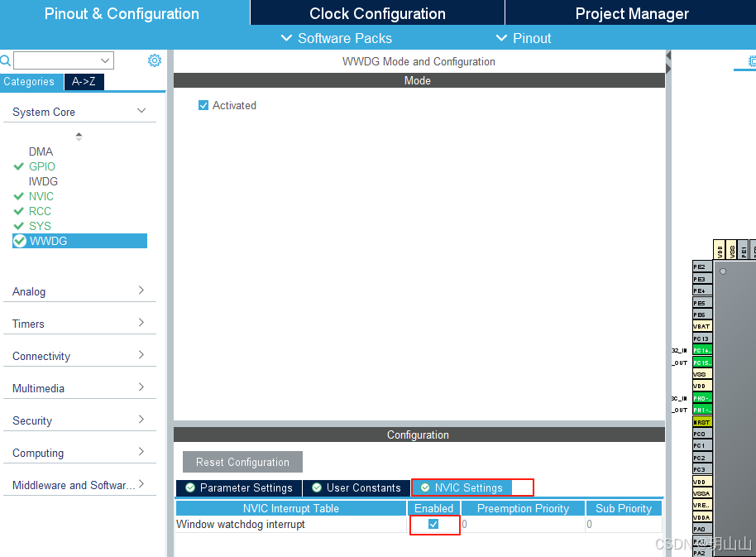
Task: Click the green checkmark next to SYS
Action: coord(19,226)
